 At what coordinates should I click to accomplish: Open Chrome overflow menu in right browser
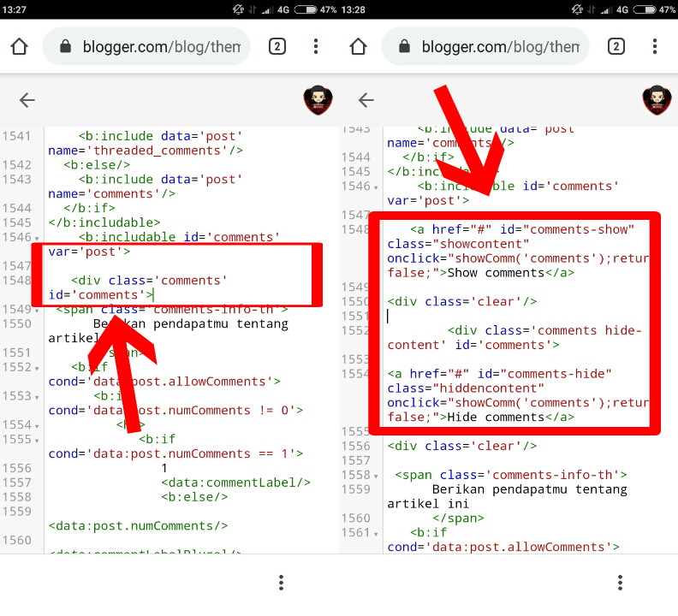655,46
